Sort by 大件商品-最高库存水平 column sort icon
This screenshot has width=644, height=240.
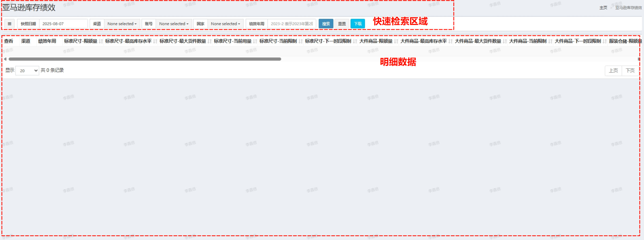(450, 41)
